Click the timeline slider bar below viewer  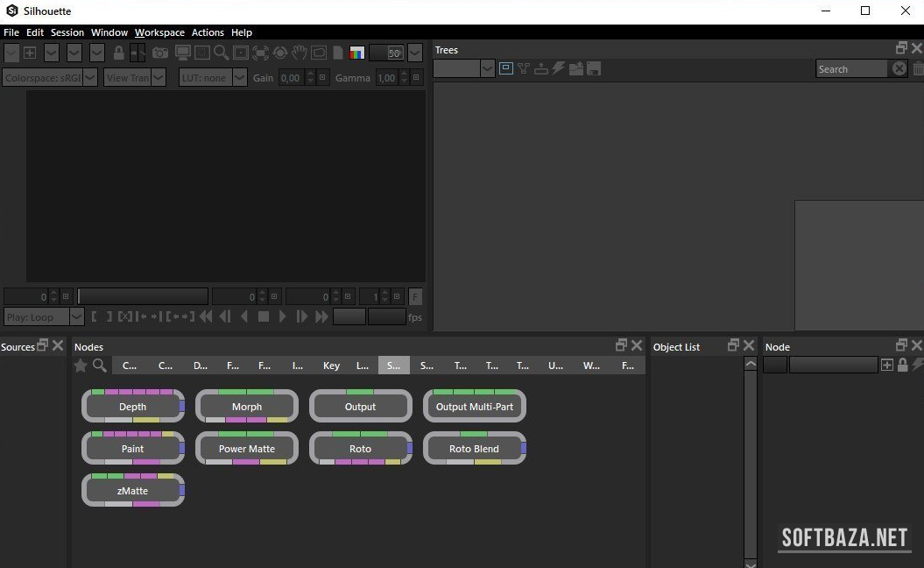pyautogui.click(x=143, y=296)
